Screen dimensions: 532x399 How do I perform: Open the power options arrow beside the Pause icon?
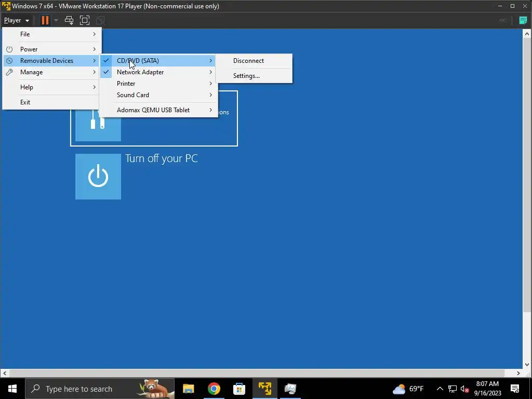(56, 20)
